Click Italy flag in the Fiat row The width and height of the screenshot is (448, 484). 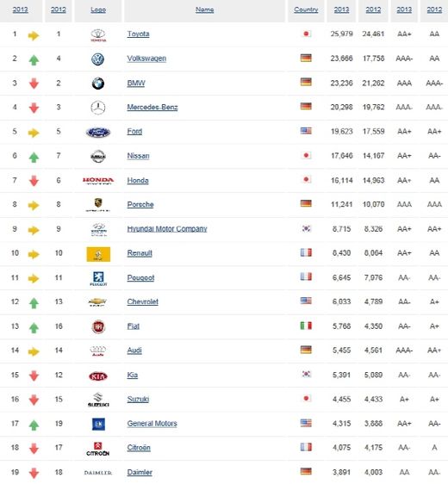coord(306,326)
